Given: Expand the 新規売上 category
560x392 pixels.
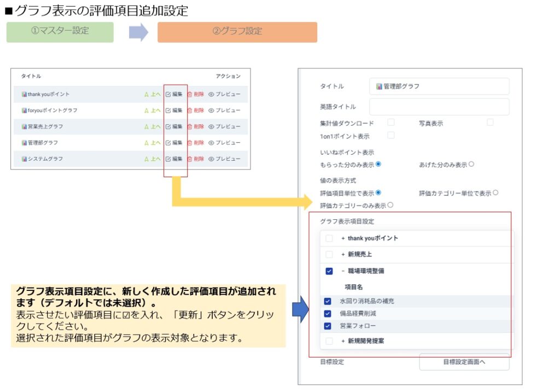Looking at the screenshot, I should [x=343, y=254].
